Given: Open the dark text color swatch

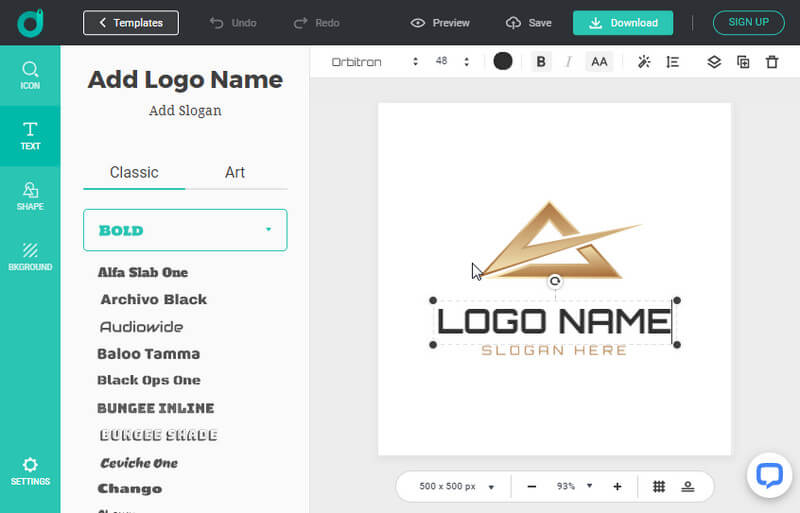Looking at the screenshot, I should tap(503, 62).
